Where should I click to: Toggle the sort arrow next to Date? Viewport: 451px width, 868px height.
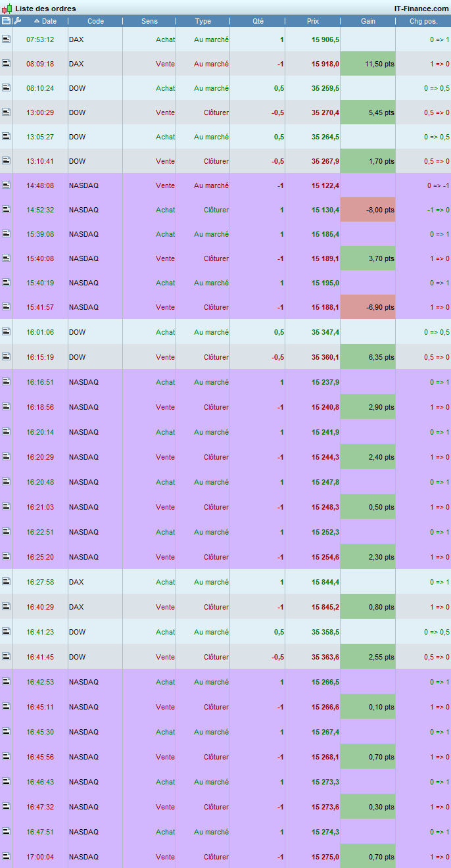pyautogui.click(x=37, y=21)
